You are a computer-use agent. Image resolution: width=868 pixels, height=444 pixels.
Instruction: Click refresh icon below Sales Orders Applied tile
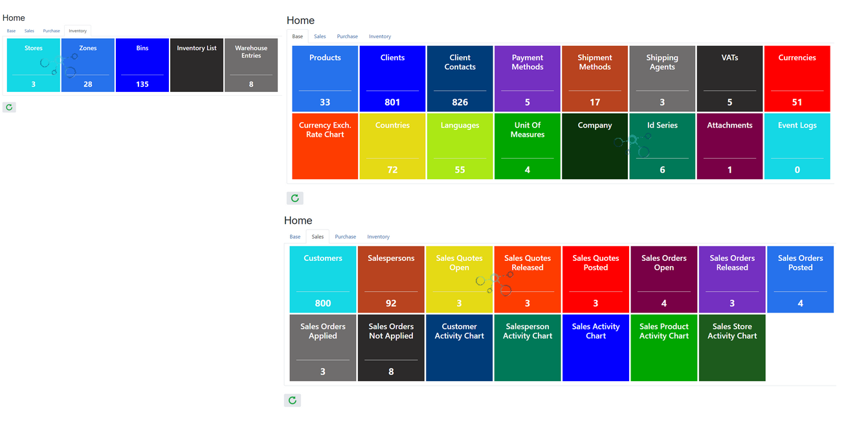(292, 401)
